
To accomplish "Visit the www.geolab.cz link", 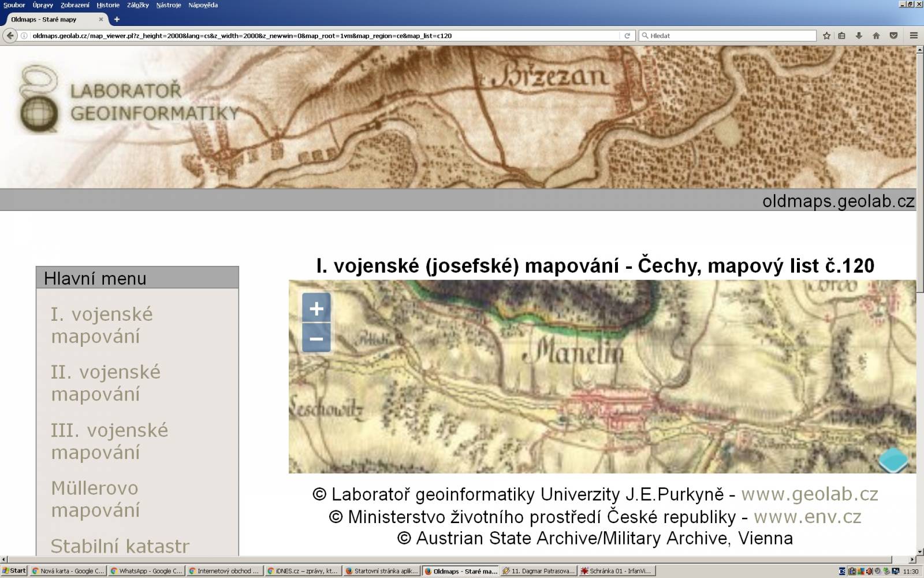I will pos(810,494).
